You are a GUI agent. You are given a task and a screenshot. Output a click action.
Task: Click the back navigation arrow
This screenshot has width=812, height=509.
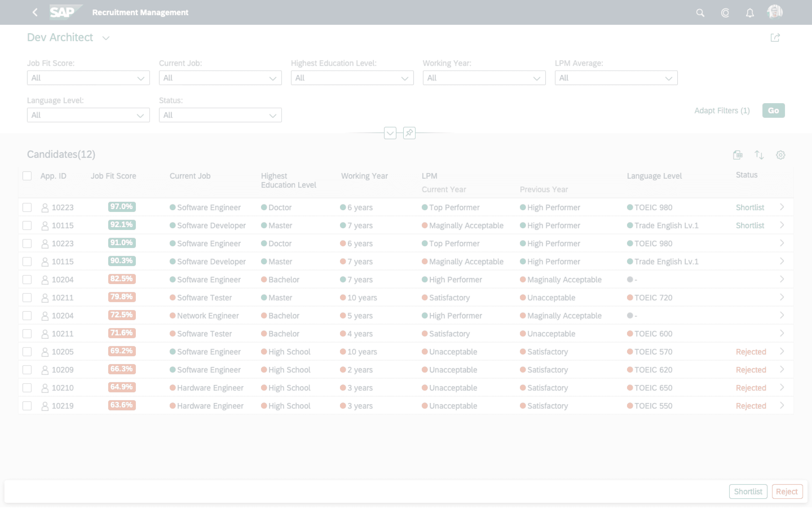[35, 12]
